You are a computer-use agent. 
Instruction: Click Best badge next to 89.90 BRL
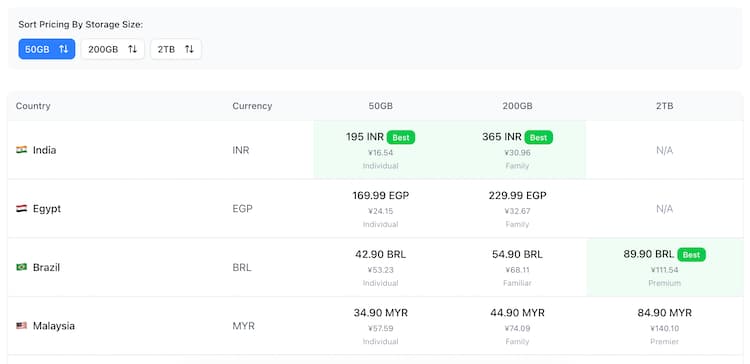click(691, 255)
